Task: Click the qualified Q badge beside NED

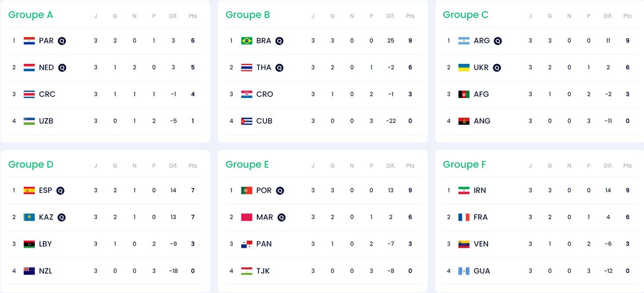Action: 62,67
